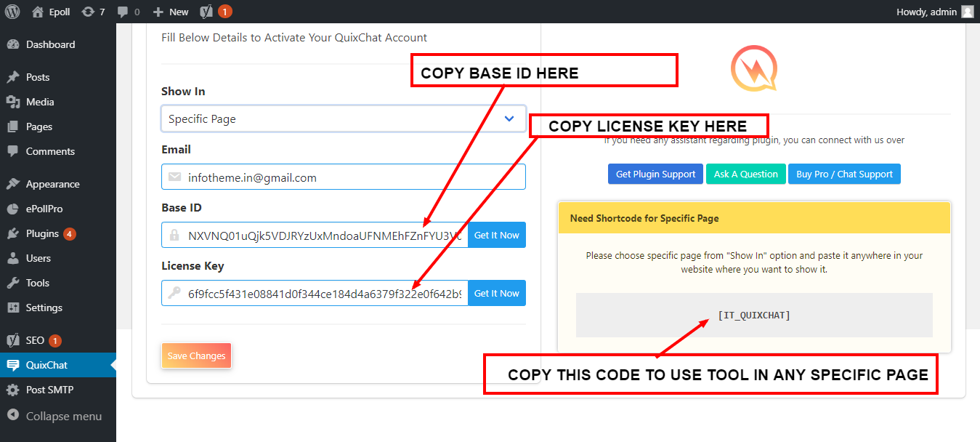
Task: Click the Save Changes button
Action: [196, 355]
